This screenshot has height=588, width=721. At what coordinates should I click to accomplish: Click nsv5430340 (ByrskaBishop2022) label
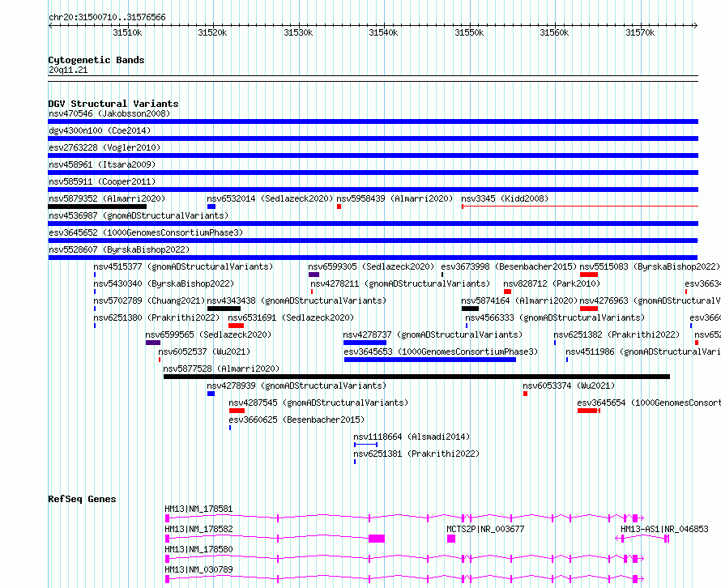pos(164,283)
